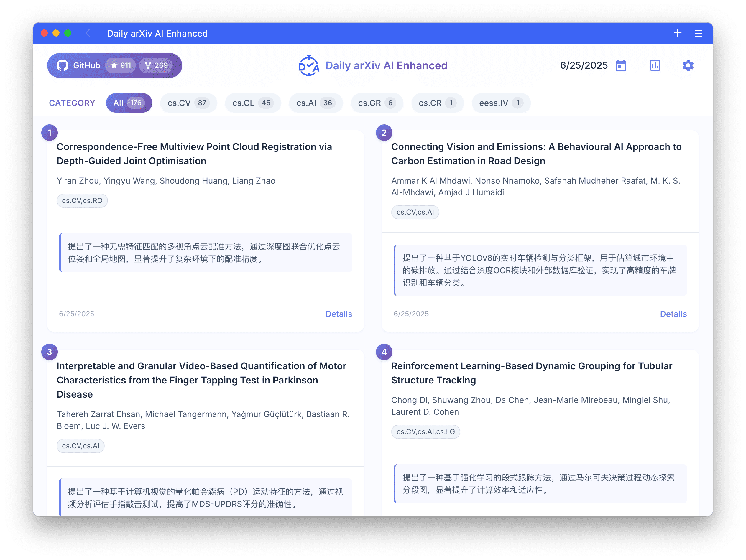Open the calendar date picker icon
Image resolution: width=746 pixels, height=560 pixels.
click(x=621, y=65)
